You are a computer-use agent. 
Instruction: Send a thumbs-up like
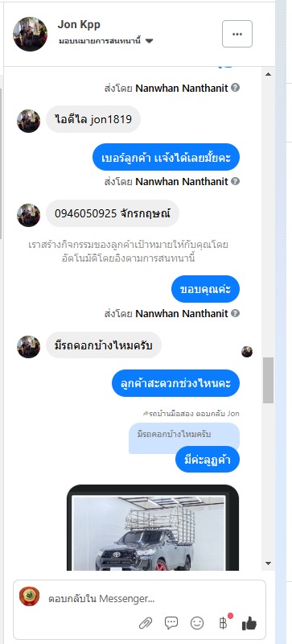pyautogui.click(x=249, y=623)
